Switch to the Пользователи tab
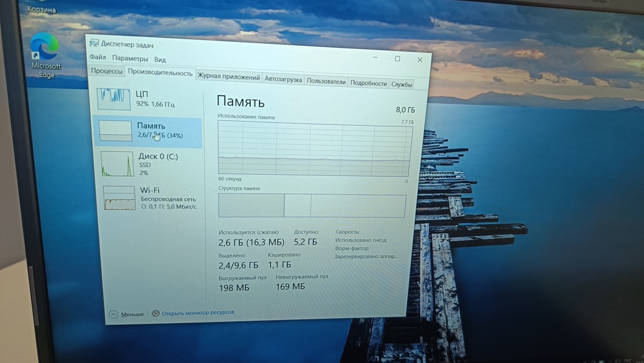 (326, 82)
